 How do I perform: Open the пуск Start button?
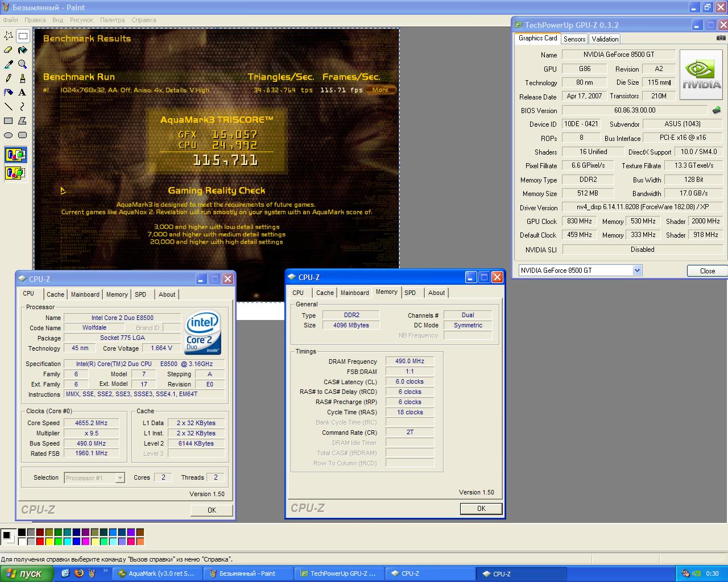tap(27, 573)
